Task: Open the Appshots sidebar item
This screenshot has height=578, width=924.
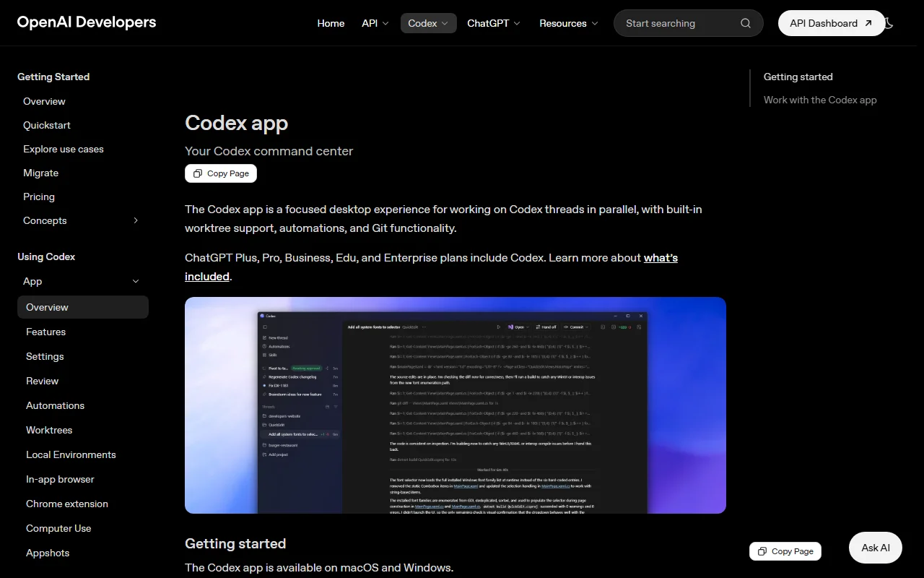Action: 48,553
